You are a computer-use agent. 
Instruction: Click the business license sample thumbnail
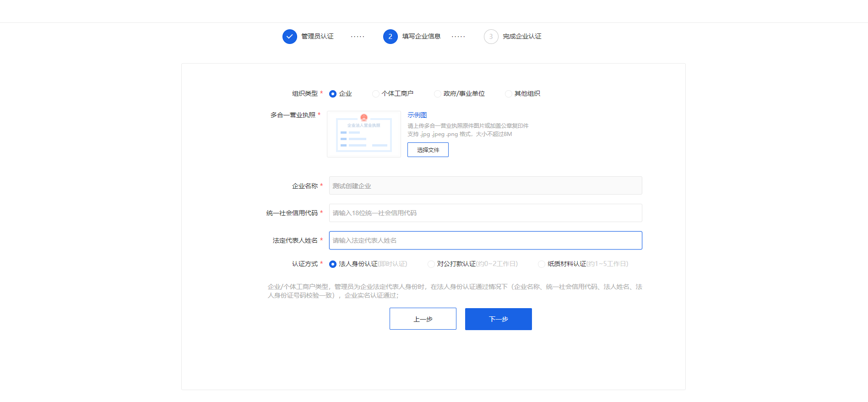364,134
